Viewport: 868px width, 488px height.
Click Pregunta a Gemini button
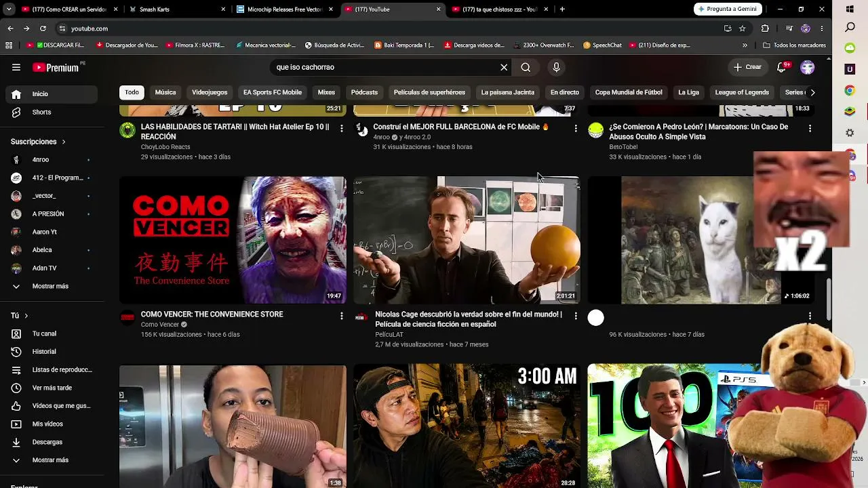click(728, 9)
